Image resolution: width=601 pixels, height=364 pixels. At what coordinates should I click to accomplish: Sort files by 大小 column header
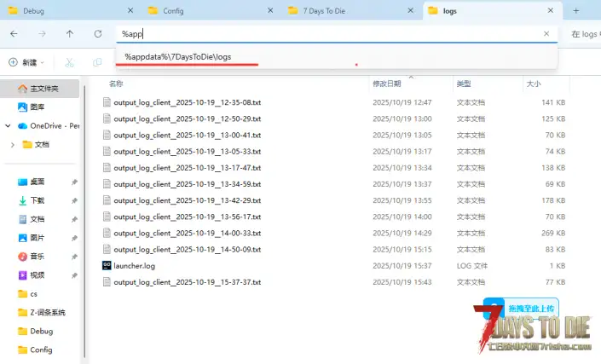534,84
